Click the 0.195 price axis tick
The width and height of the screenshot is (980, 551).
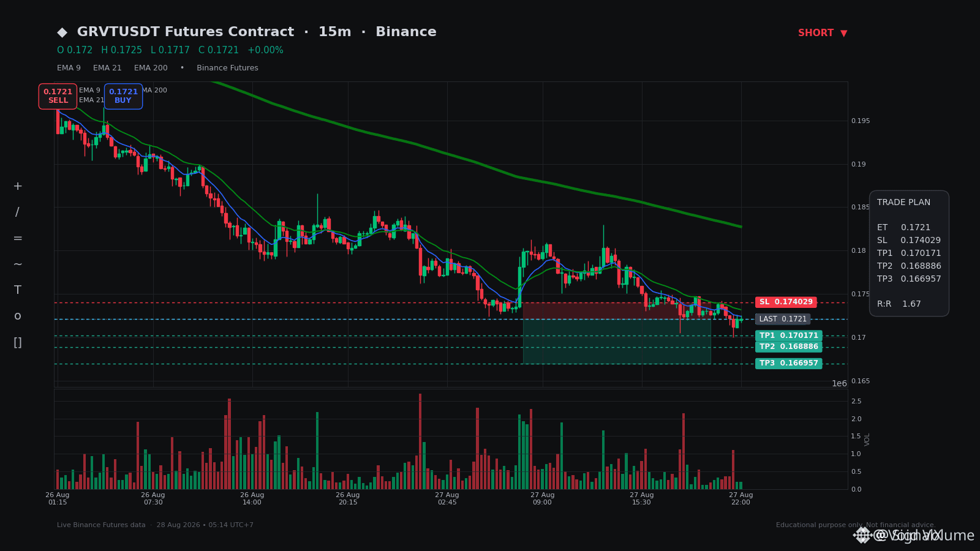pos(861,121)
